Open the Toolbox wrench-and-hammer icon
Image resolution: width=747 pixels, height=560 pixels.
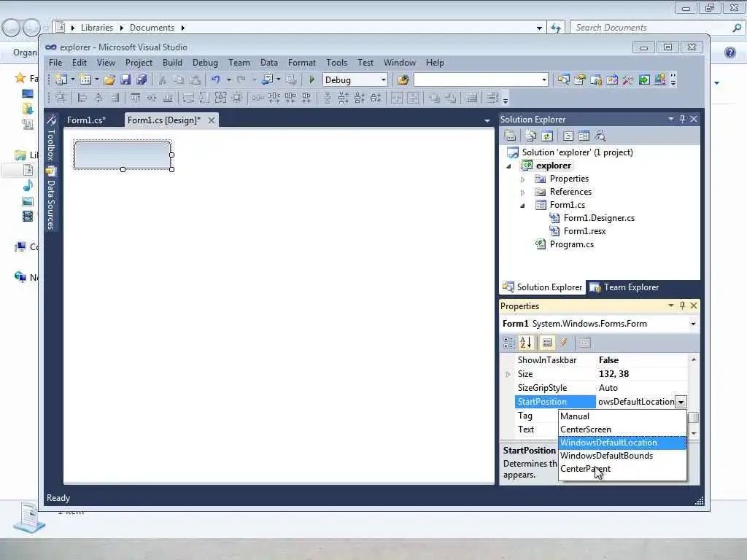[x=628, y=80]
